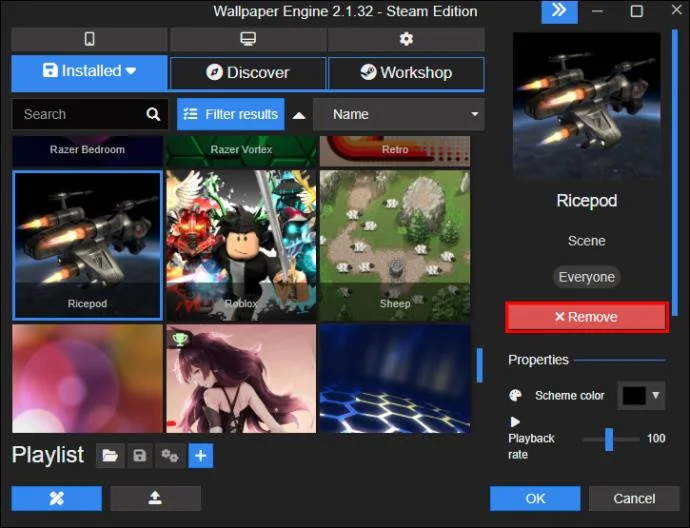Click the Ricepod title text
Screen dimensions: 690x528
587,201
